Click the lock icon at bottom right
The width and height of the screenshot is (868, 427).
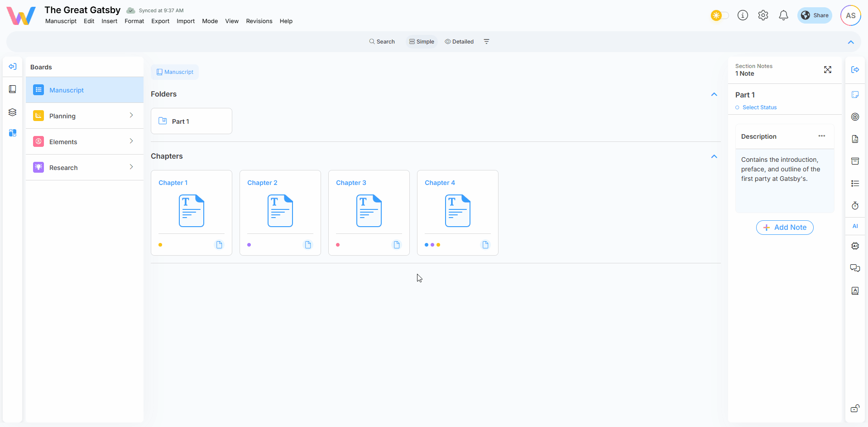pos(855,408)
